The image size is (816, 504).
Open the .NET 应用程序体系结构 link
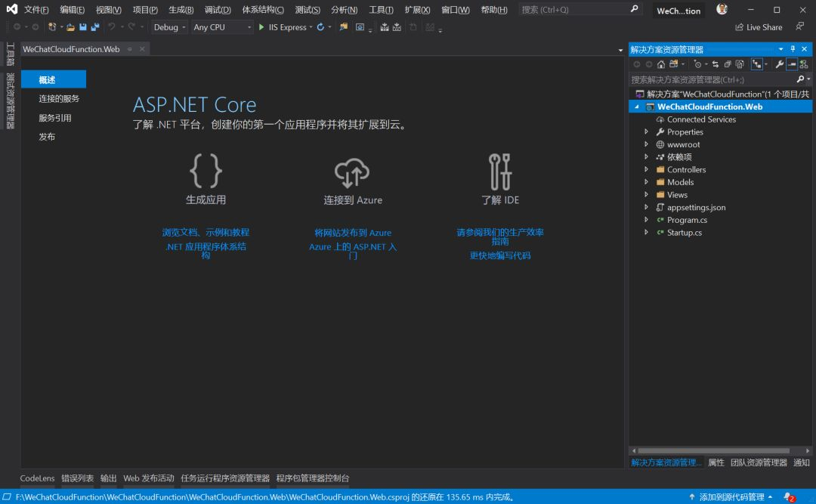point(206,251)
